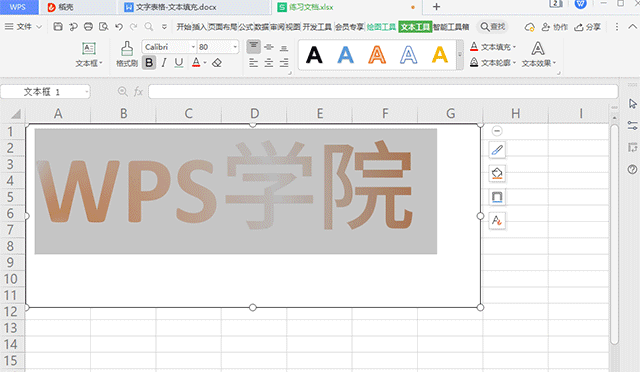
Task: Click the clear formatting eraser icon
Action: pos(217,63)
